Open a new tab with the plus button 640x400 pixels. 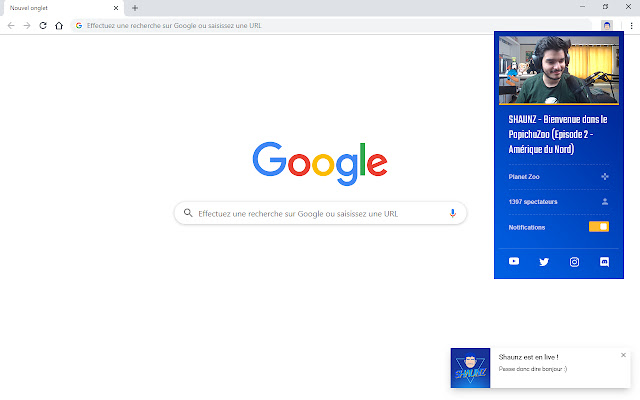[135, 8]
